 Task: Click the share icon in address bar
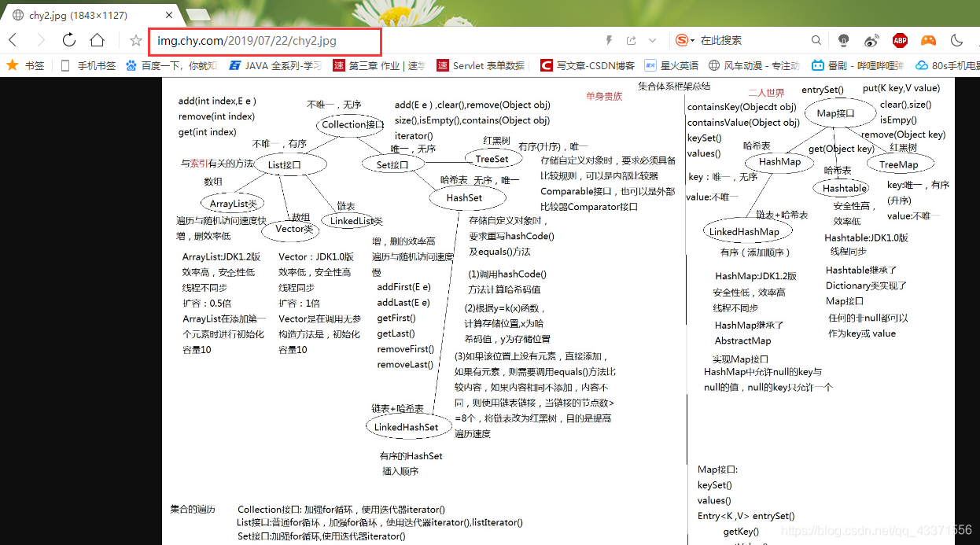(x=631, y=40)
